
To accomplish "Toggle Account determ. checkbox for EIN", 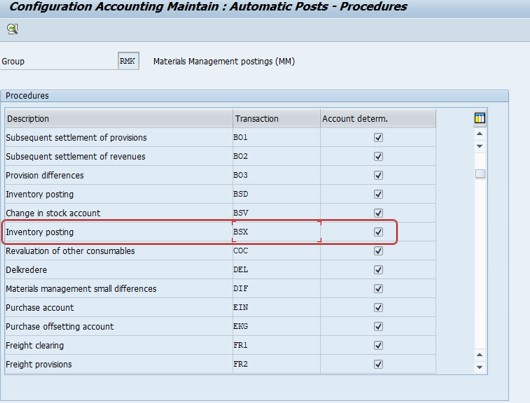I will [x=378, y=307].
